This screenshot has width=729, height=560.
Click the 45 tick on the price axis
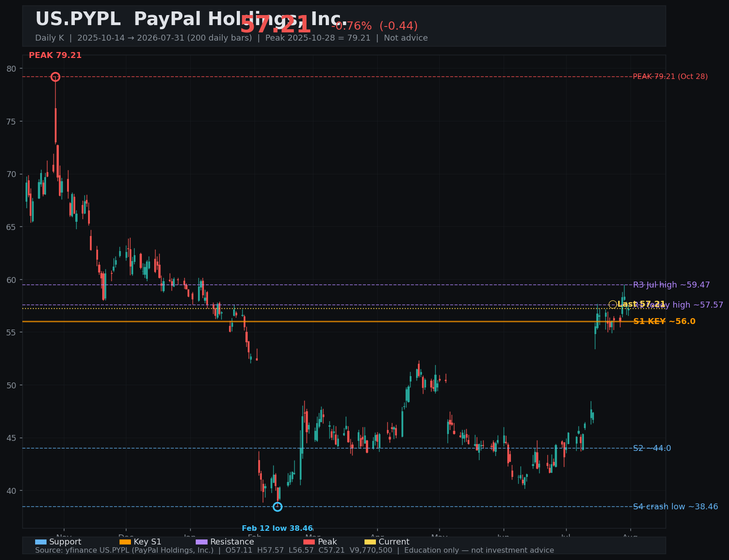pos(11,438)
